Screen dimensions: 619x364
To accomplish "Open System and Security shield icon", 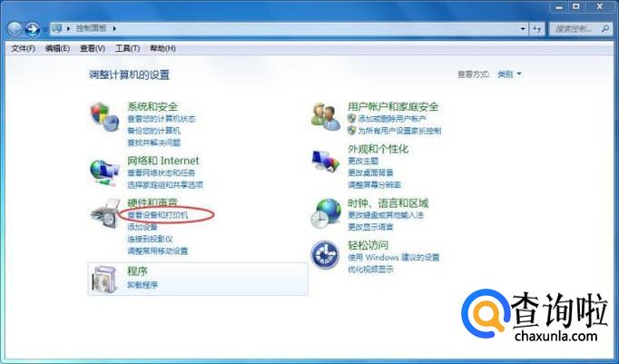I will tap(104, 117).
